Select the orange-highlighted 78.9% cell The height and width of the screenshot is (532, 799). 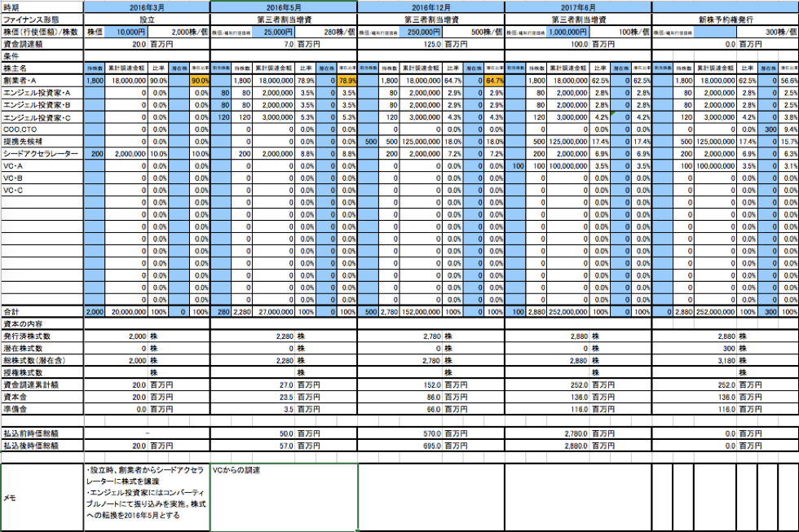[x=347, y=81]
